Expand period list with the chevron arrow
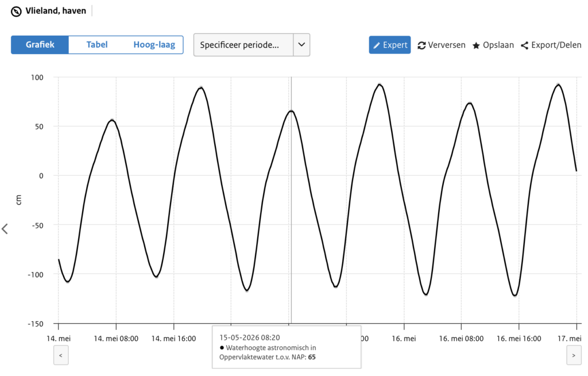 click(x=301, y=45)
